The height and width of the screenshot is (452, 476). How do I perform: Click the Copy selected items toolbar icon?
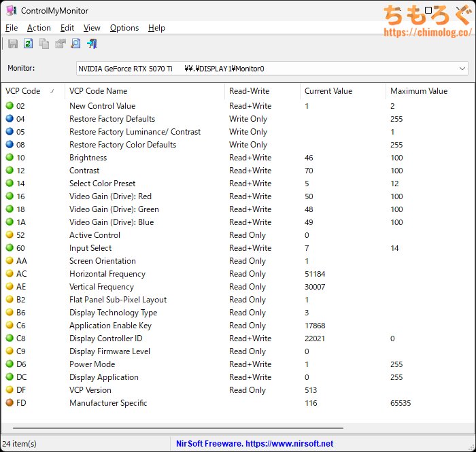click(x=44, y=44)
